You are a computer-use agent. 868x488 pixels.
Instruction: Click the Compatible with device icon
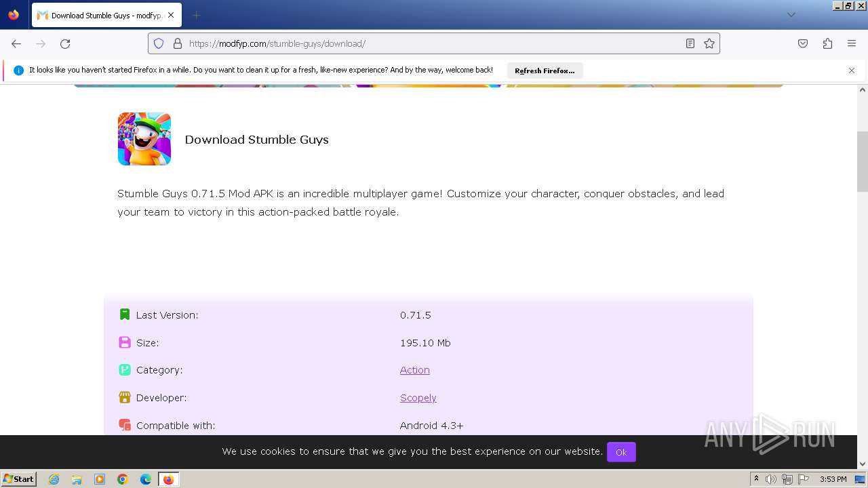[124, 426]
